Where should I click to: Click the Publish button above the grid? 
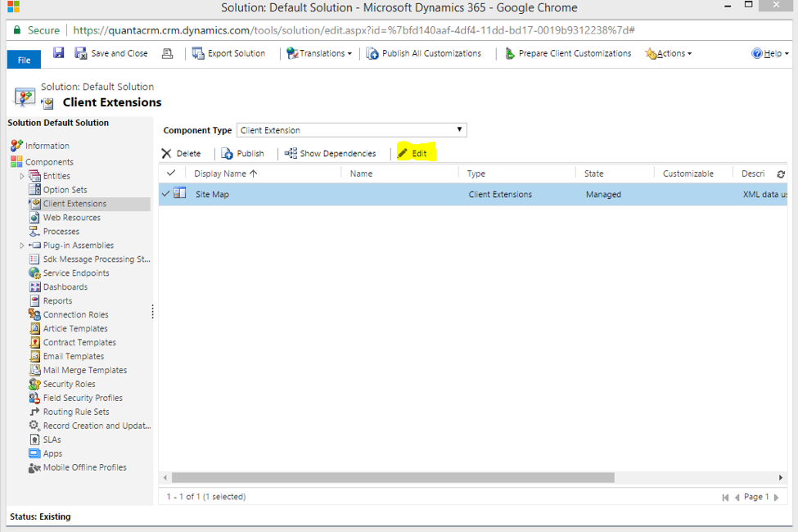point(243,153)
